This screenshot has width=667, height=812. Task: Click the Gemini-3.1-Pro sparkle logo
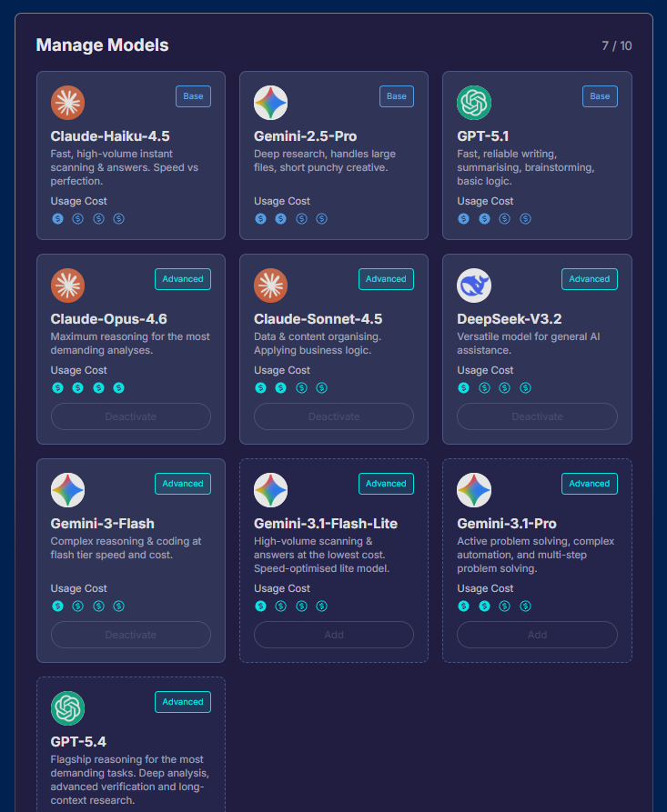click(474, 490)
